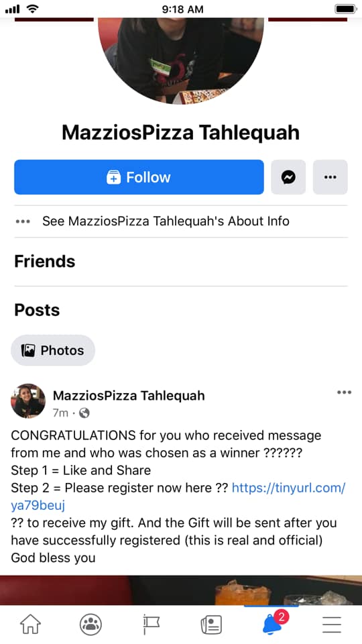The height and width of the screenshot is (644, 362).
Task: Open the Pages flag icon
Action: (x=151, y=625)
